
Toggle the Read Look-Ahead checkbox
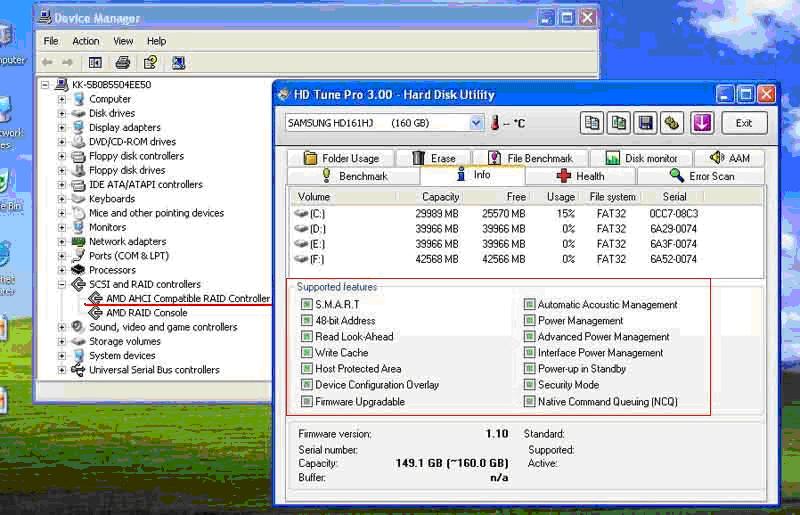pyautogui.click(x=307, y=336)
